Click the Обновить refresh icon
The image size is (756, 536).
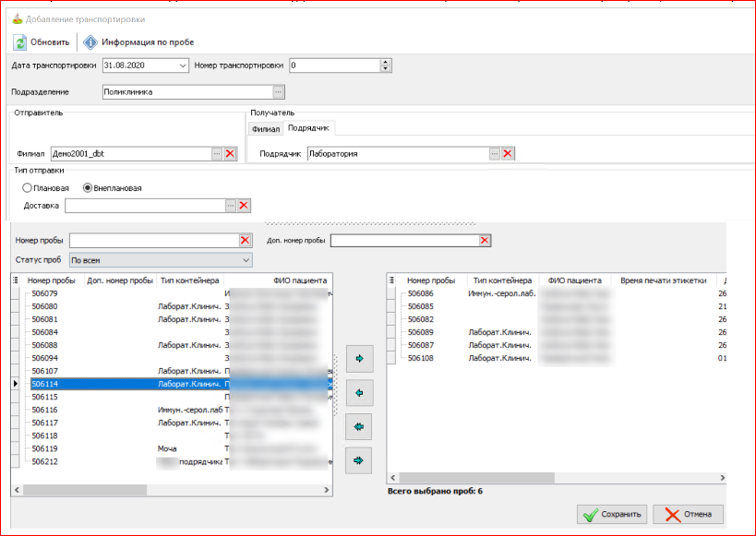[x=20, y=42]
